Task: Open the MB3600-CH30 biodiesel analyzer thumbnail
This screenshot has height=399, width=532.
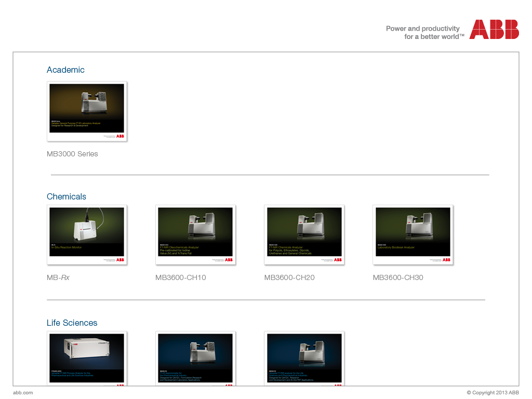Action: coord(413,235)
